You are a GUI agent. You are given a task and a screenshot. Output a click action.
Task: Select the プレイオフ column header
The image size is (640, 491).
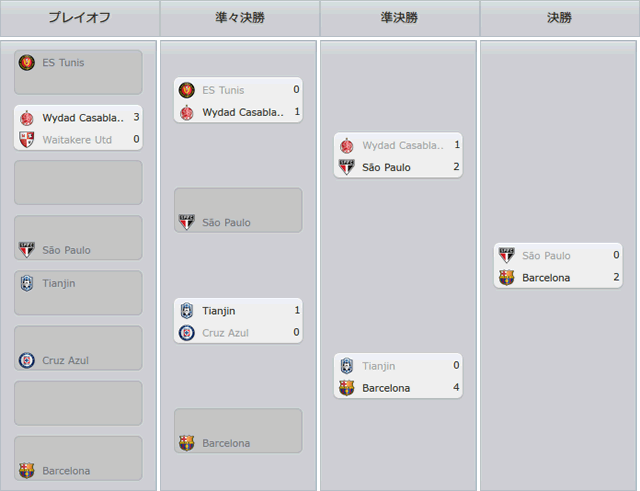pos(80,18)
